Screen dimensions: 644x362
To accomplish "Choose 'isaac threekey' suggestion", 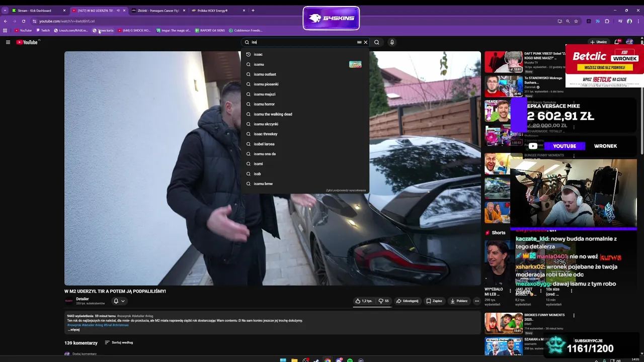I will click(x=305, y=134).
